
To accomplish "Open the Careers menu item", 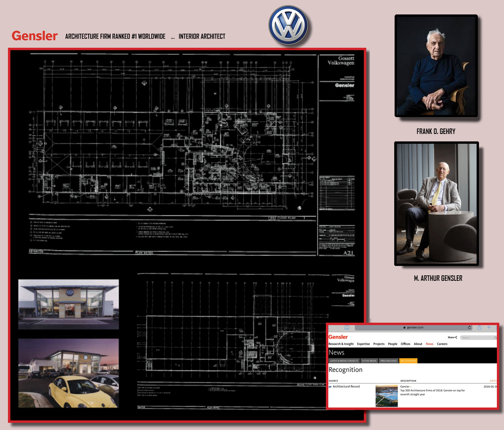I will [x=442, y=344].
